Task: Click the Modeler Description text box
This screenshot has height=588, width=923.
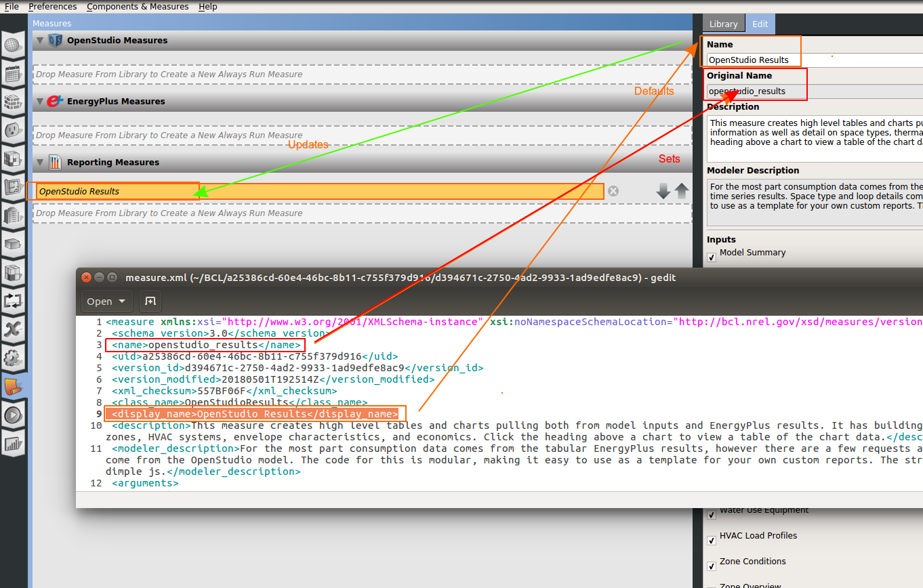Action: [815, 203]
